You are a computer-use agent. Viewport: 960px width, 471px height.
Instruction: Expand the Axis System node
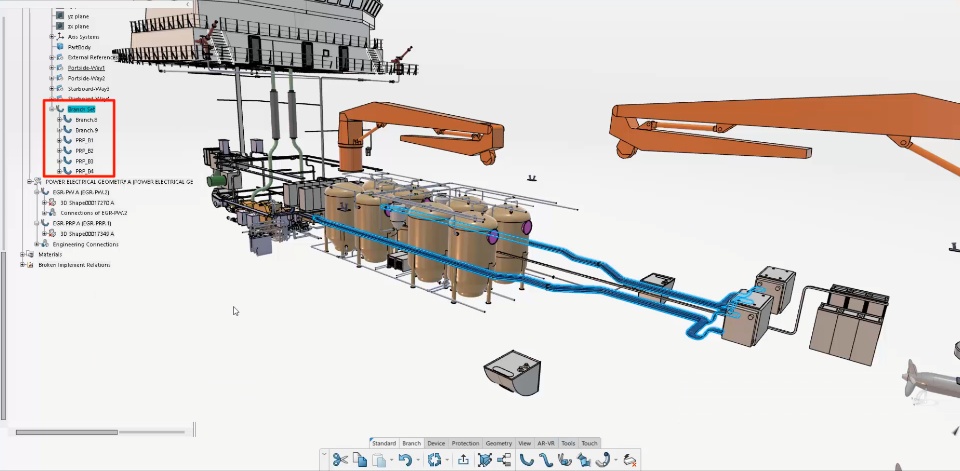52,37
